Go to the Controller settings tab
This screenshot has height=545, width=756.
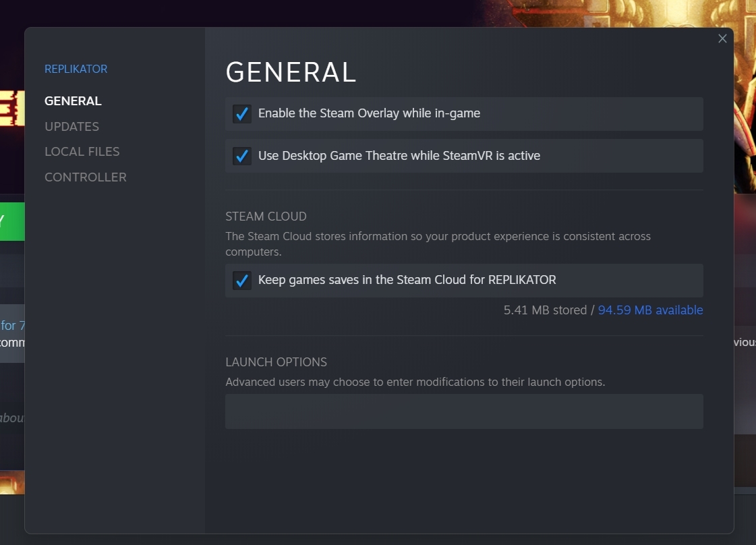click(85, 177)
